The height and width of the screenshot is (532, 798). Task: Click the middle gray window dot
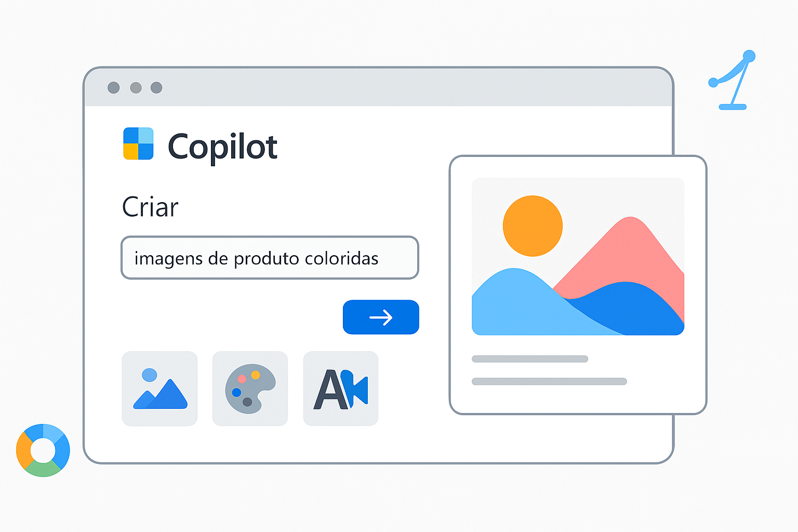coord(136,88)
